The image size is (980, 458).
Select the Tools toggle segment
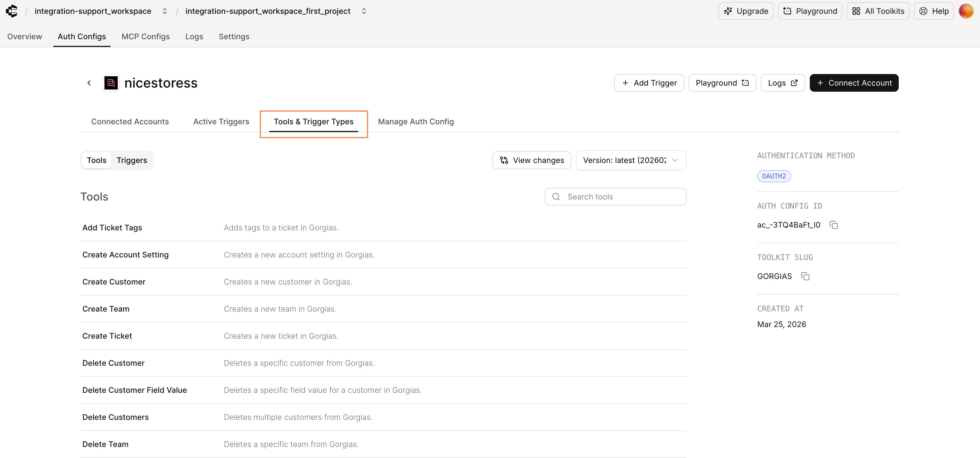coord(97,160)
